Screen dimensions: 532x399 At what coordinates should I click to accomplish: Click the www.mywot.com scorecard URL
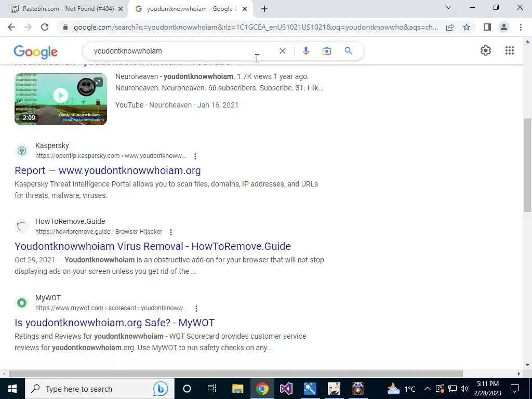tap(111, 308)
